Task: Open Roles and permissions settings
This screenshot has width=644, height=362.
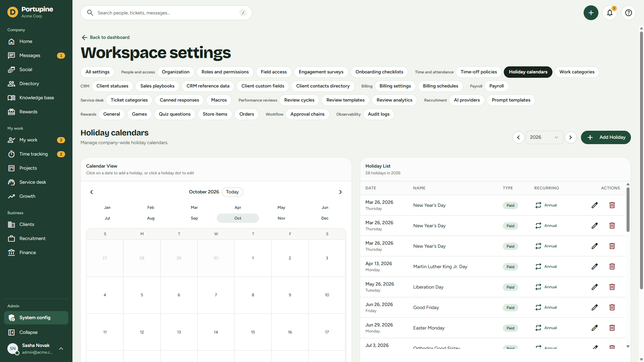Action: point(225,72)
